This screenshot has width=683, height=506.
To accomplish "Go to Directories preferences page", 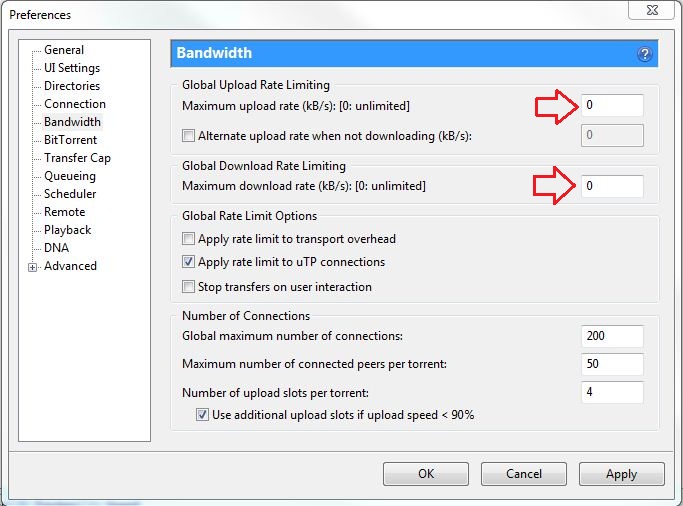I will click(x=72, y=86).
